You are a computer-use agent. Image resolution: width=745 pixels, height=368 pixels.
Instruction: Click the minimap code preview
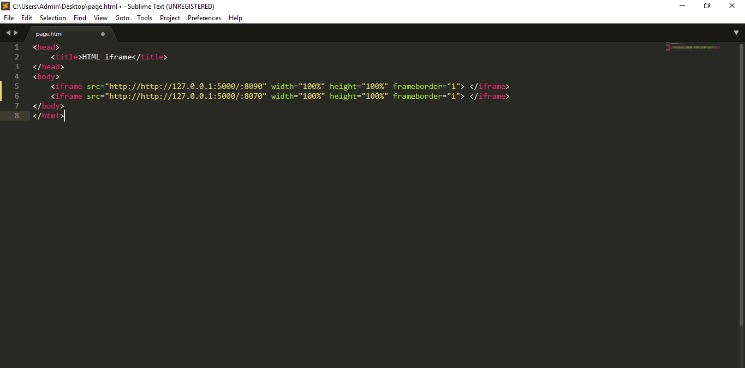coord(693,47)
